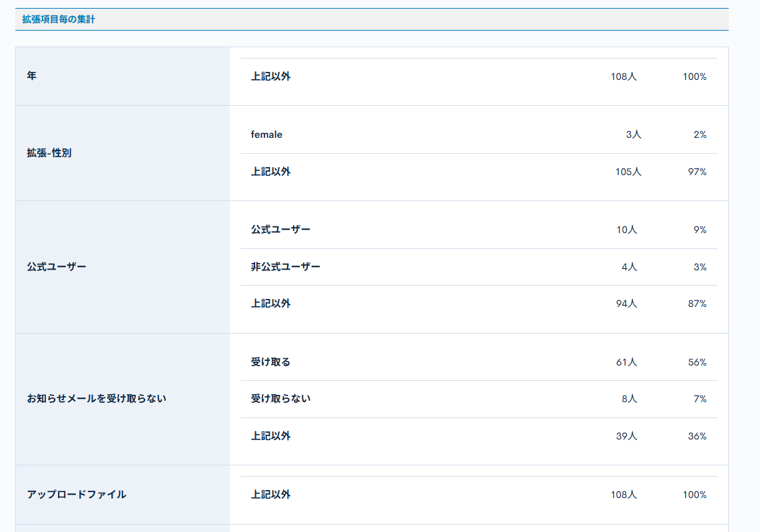This screenshot has width=760, height=532.
Task: Click the female answer row
Action: tap(266, 134)
